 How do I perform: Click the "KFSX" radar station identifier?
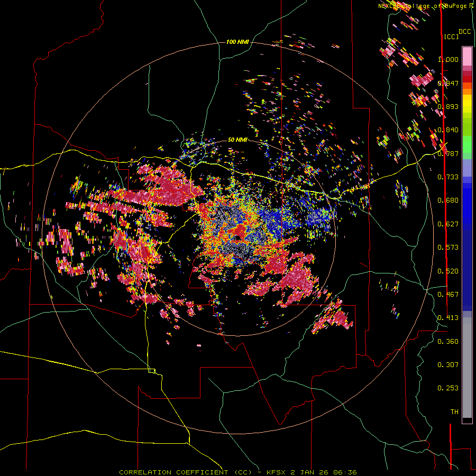point(276,472)
